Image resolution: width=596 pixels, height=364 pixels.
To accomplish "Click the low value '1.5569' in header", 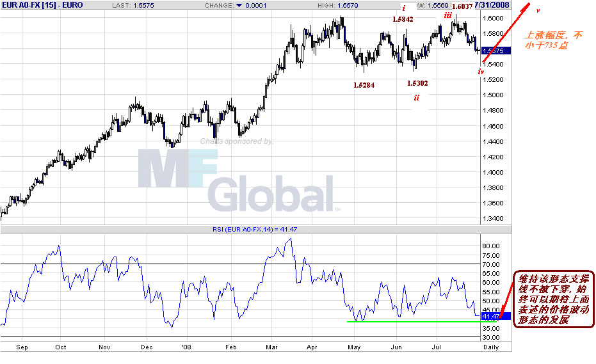I will coord(439,6).
